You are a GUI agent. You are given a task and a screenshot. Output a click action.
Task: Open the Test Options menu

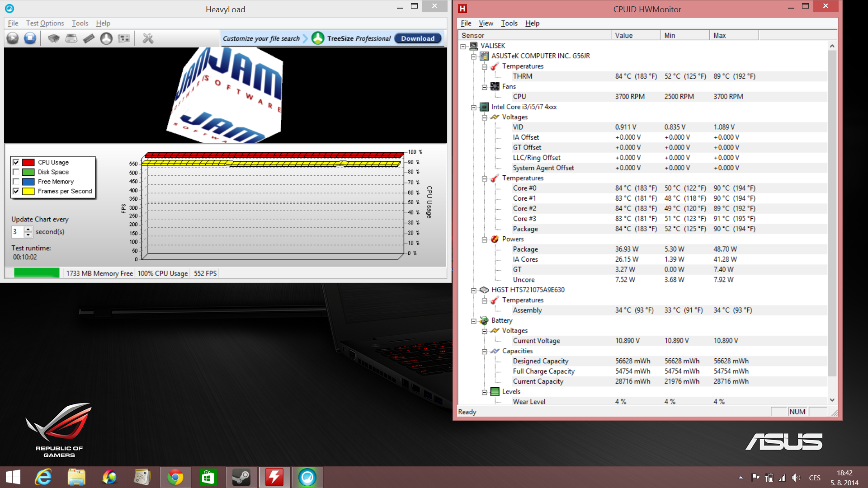pos(45,23)
